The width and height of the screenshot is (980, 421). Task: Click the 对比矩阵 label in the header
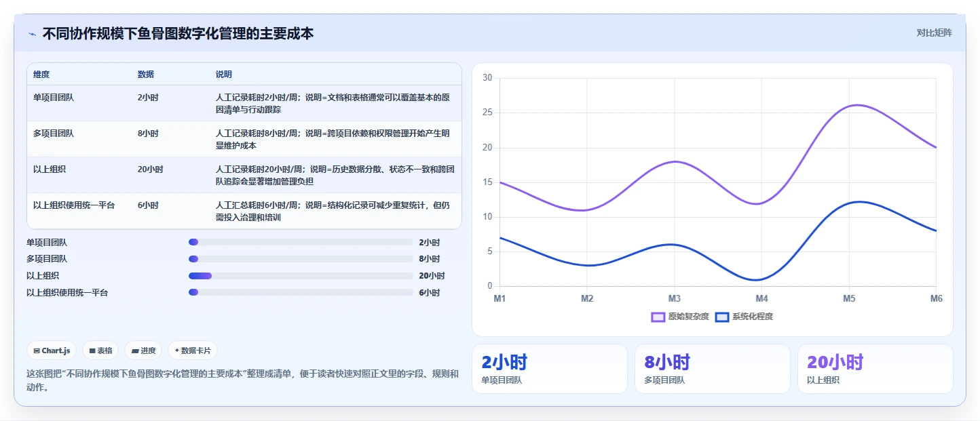[934, 33]
